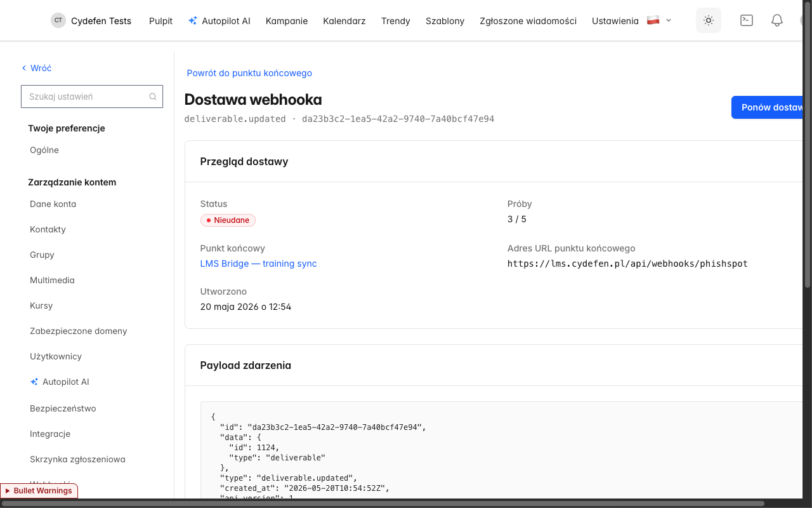
Task: Toggle the light/dark theme sun icon
Action: click(709, 20)
